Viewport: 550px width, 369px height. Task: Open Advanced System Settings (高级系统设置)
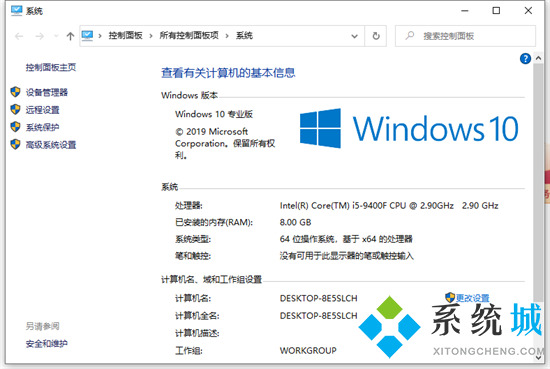(51, 145)
